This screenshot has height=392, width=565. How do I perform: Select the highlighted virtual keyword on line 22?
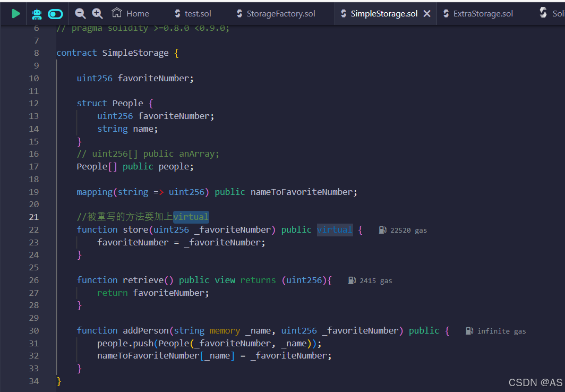(x=335, y=229)
